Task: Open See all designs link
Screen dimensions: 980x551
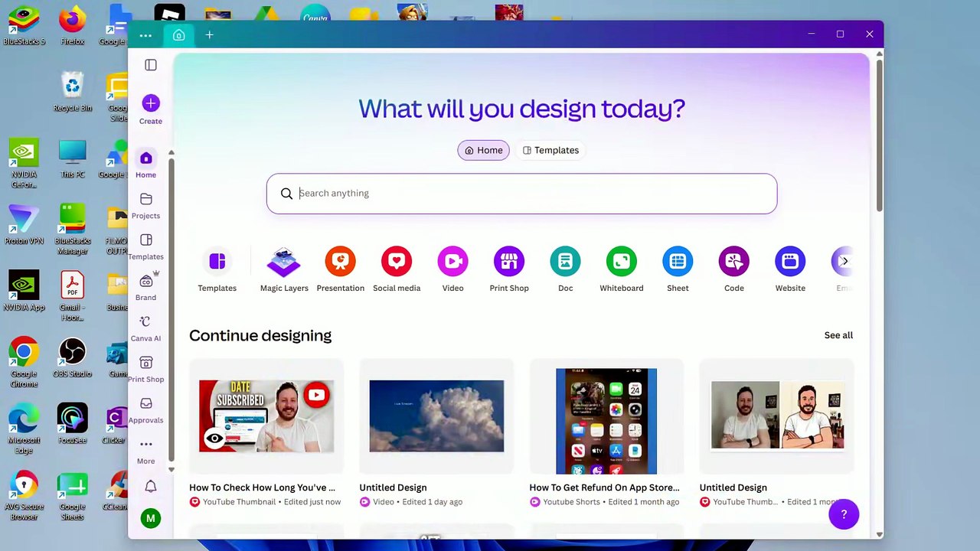Action: [x=838, y=335]
